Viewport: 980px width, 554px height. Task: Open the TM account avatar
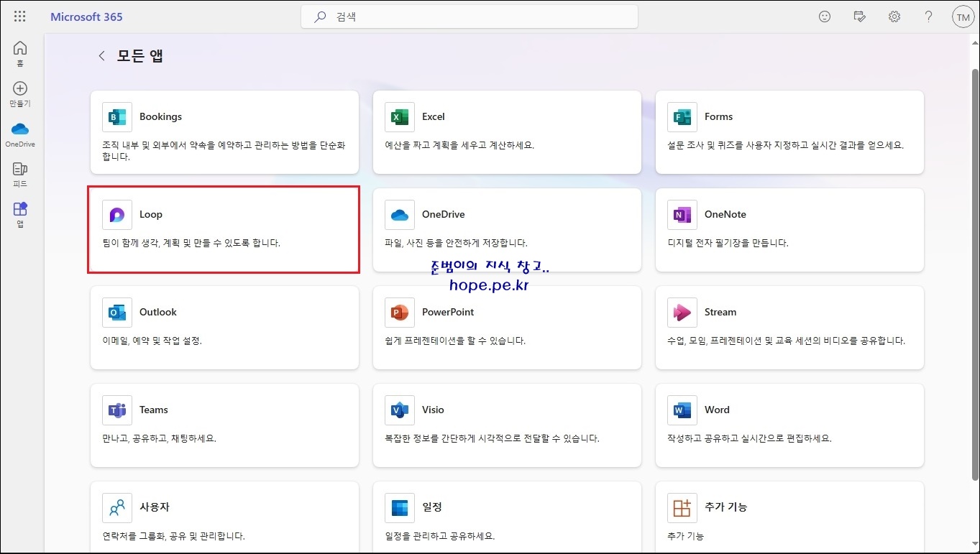pyautogui.click(x=963, y=17)
